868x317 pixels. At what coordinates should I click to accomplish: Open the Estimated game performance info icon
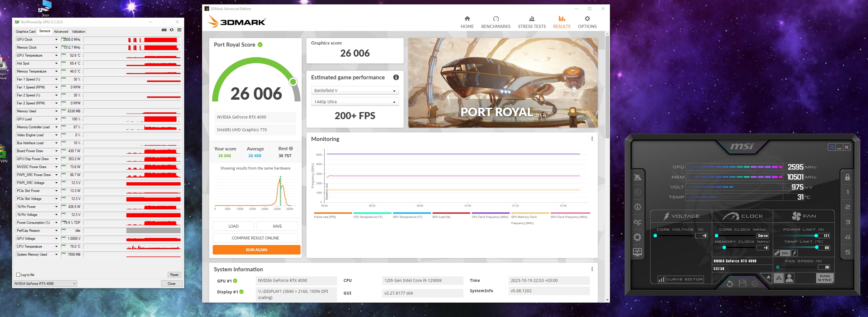coord(396,77)
